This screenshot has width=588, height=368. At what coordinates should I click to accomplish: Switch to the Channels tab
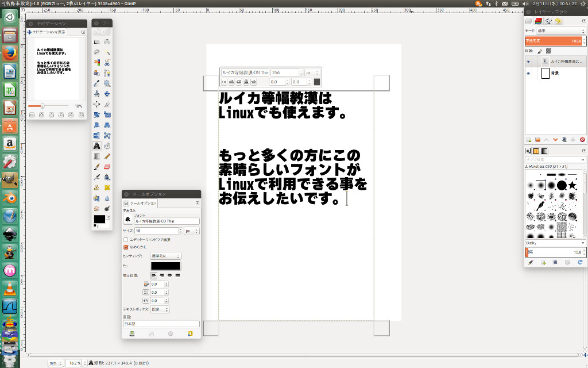tap(539, 21)
